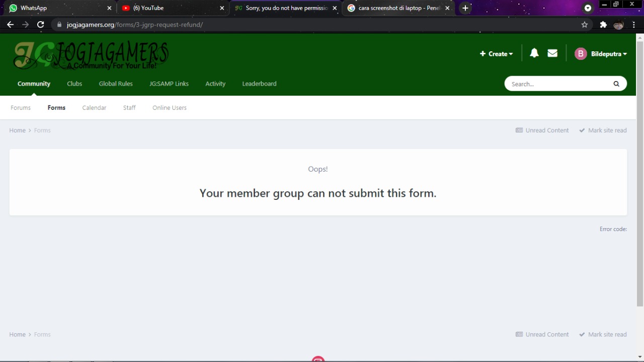Click top Home breadcrumb link
644x362 pixels.
[17, 130]
